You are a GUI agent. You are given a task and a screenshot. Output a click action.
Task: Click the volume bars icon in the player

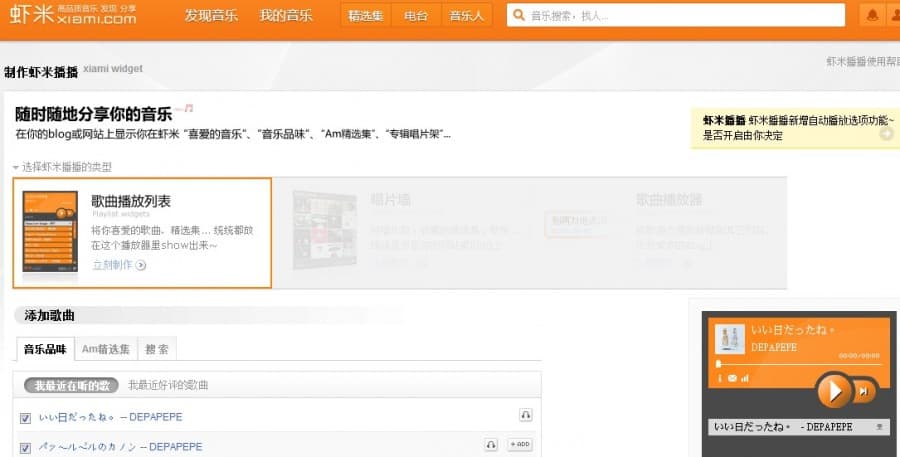click(x=745, y=378)
